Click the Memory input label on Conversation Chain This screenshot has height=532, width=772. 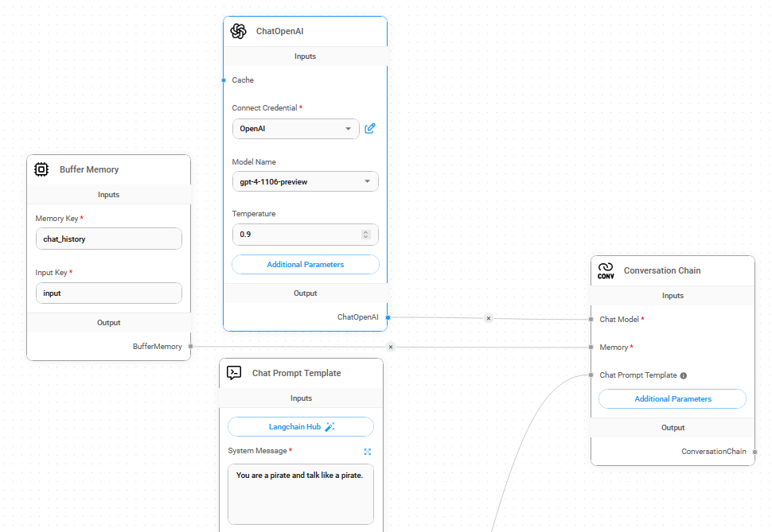coord(614,348)
